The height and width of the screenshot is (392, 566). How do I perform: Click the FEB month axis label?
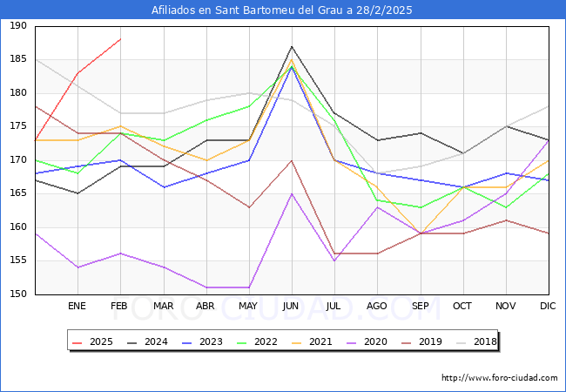(x=119, y=306)
